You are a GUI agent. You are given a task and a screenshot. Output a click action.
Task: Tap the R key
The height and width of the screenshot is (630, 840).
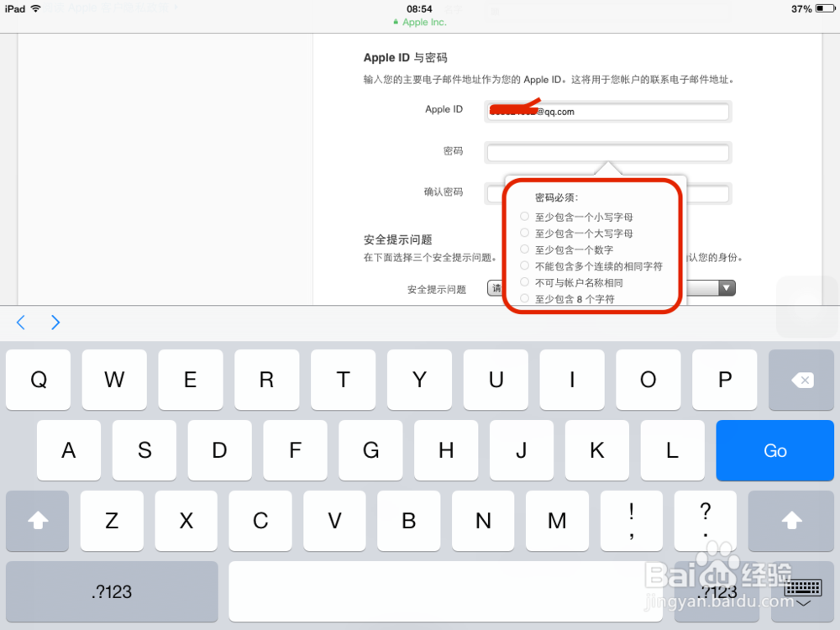pyautogui.click(x=267, y=380)
